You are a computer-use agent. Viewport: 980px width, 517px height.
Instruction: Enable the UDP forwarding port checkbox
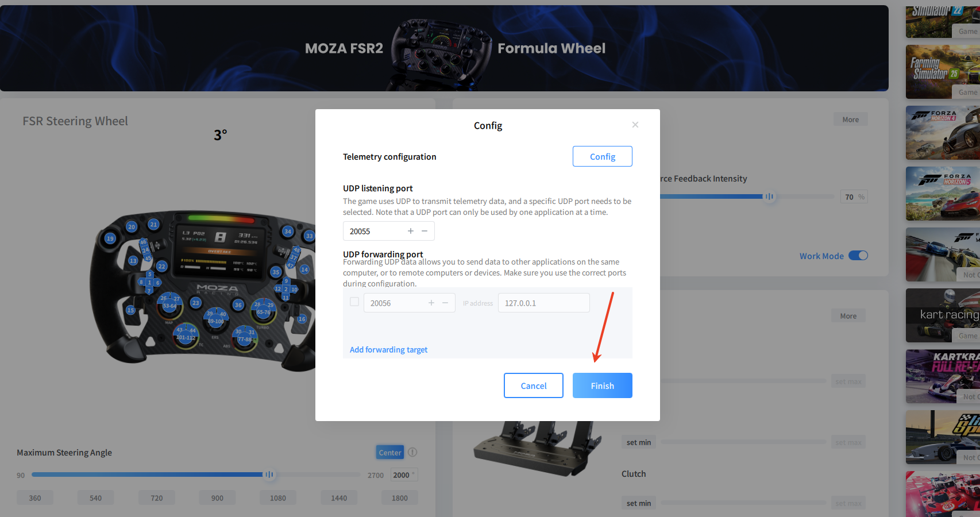(354, 302)
